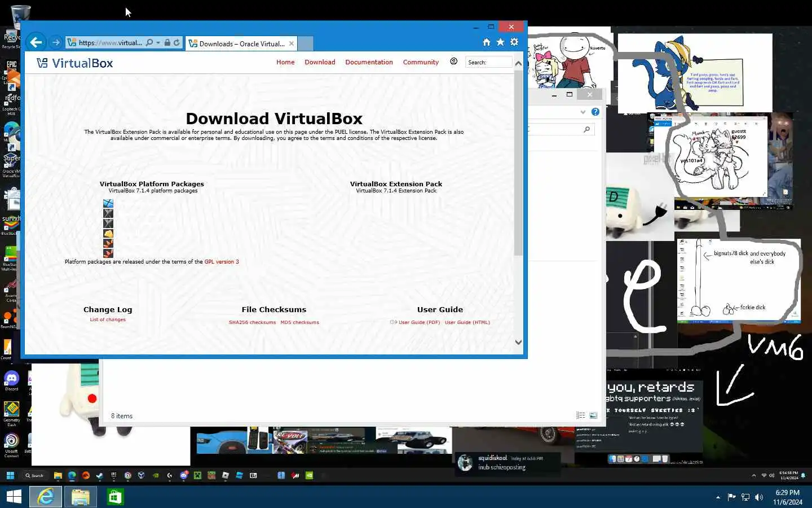This screenshot has width=812, height=508.
Task: Open the 6:29 PM clock on host taskbar
Action: tap(788, 497)
